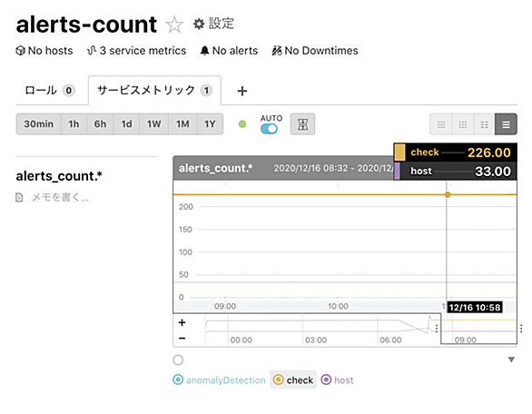532x414 pixels.
Task: Open the サービスメトリック tab
Action: point(154,90)
